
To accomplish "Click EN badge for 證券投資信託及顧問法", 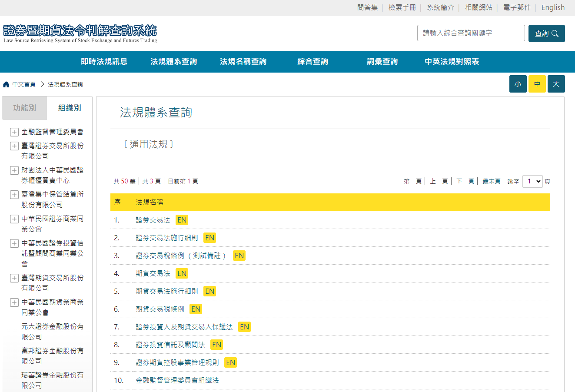I will point(217,345).
